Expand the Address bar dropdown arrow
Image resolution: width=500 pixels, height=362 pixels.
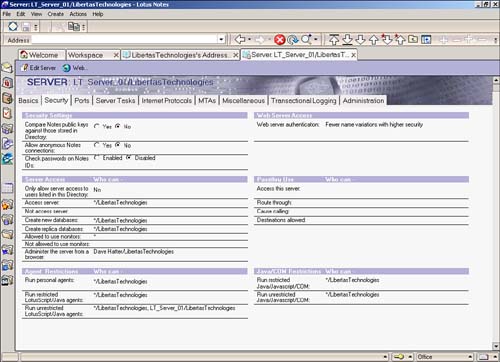[221, 39]
